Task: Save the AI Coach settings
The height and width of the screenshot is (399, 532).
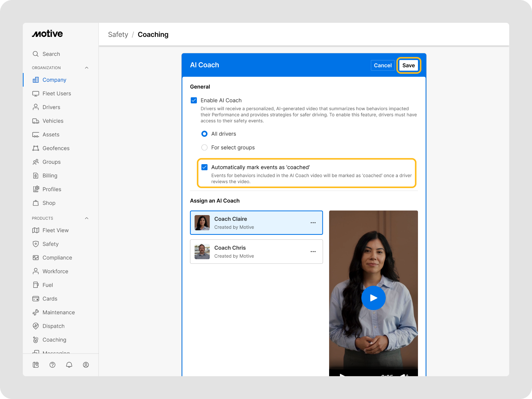Action: point(408,65)
